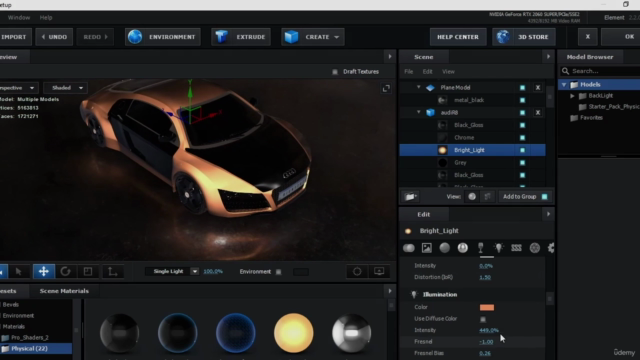Maximize the 3D preview viewport

point(386,89)
